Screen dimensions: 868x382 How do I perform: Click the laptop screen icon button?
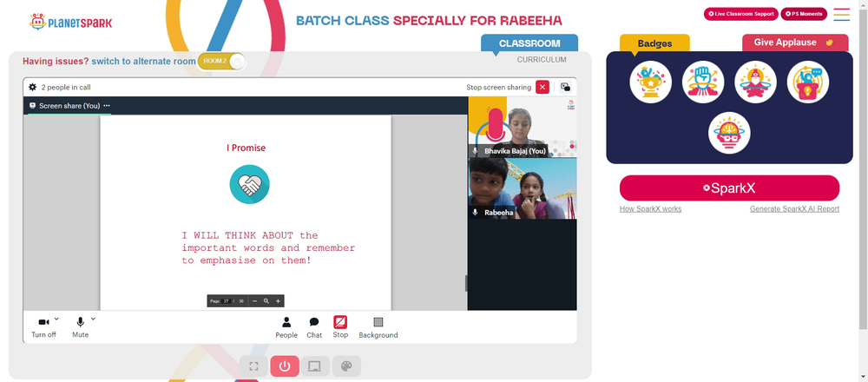[315, 366]
